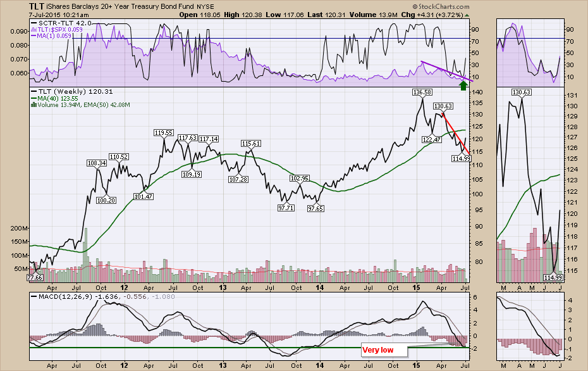588x371 pixels.
Task: Click the 108.34 price label
Action: [x=96, y=163]
